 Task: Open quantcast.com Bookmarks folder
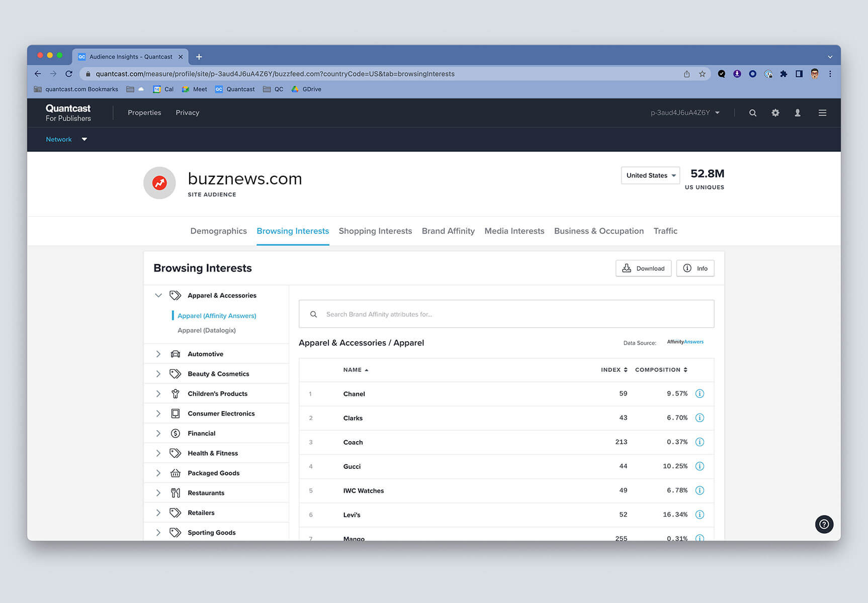pos(76,89)
